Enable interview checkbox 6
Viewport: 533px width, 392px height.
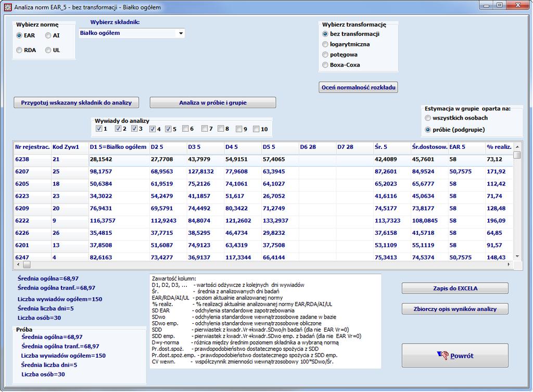pos(185,129)
